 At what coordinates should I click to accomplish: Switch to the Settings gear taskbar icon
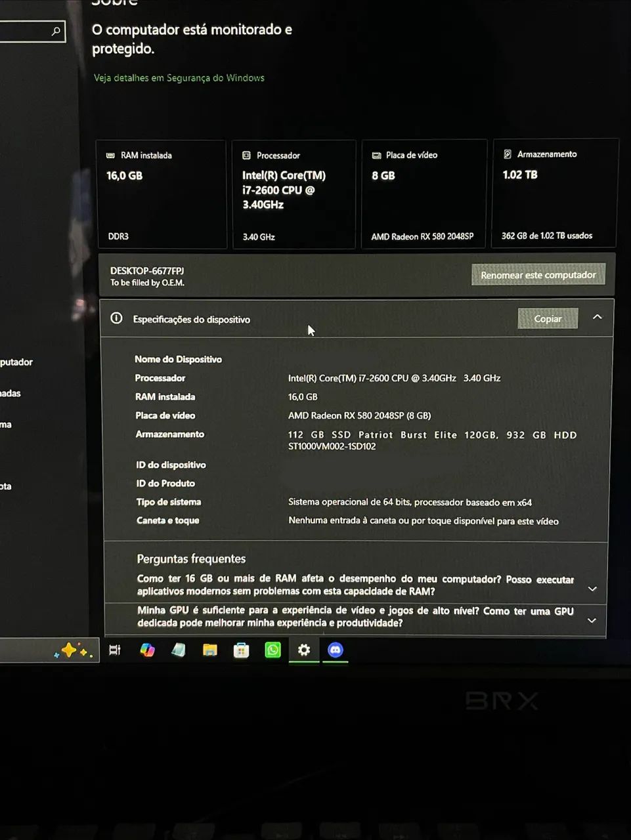[x=304, y=650]
